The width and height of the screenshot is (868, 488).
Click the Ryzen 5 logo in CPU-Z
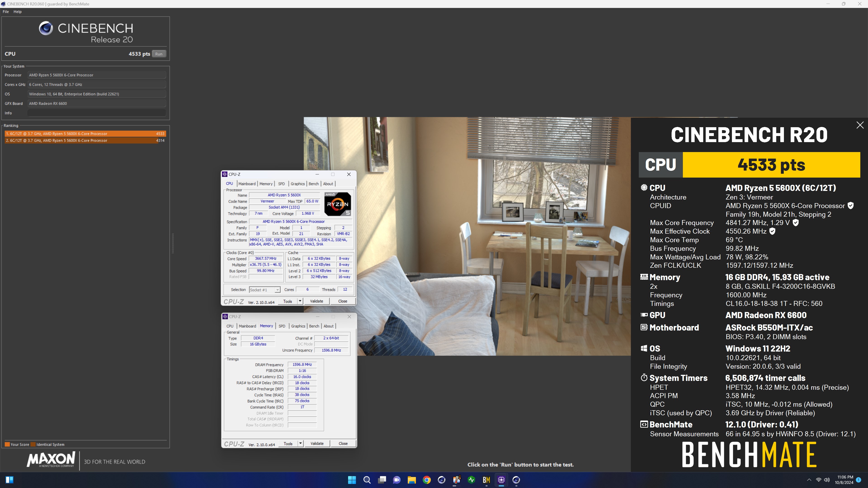(337, 204)
